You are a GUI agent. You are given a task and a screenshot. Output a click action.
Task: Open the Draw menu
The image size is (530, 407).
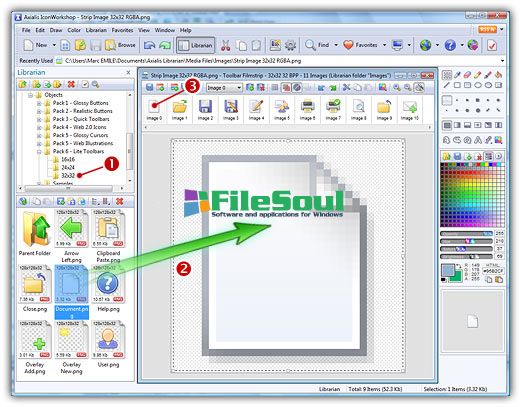57,31
